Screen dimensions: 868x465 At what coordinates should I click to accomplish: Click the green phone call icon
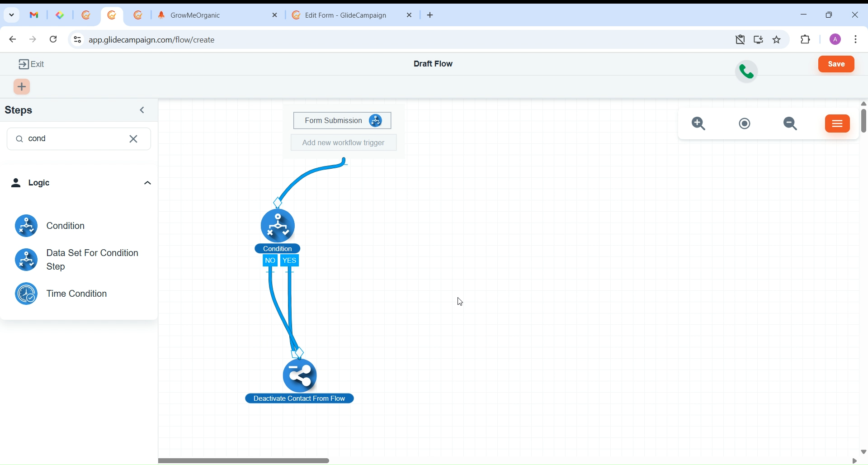click(x=747, y=71)
